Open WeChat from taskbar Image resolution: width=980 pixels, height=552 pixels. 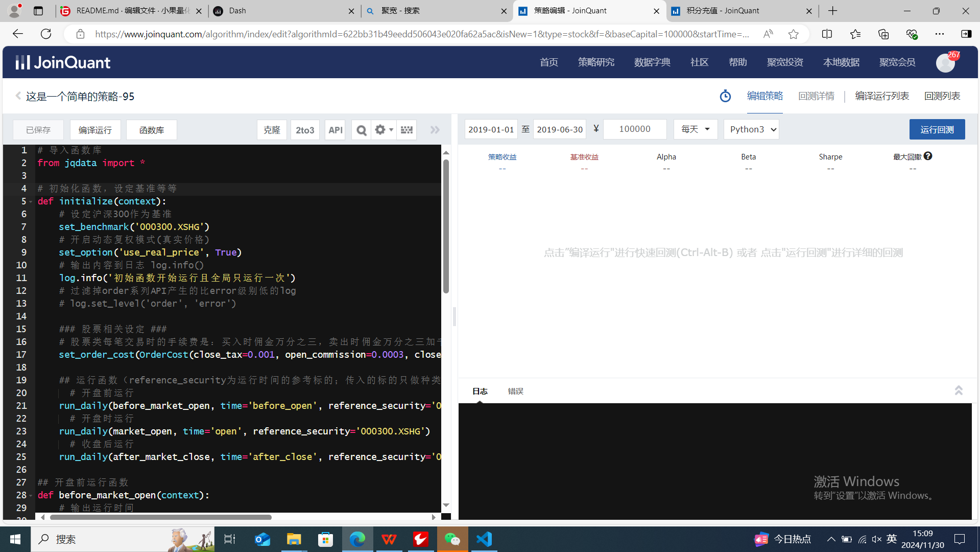pyautogui.click(x=452, y=539)
